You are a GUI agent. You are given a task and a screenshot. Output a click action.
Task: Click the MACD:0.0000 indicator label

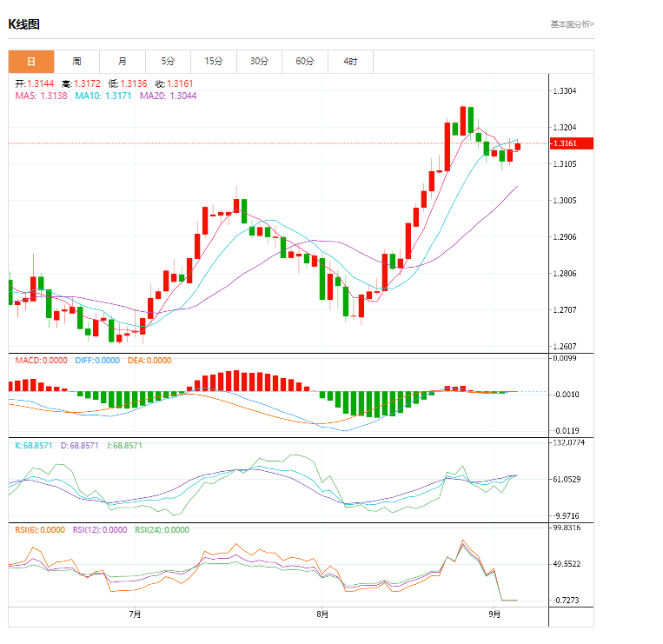tap(42, 361)
